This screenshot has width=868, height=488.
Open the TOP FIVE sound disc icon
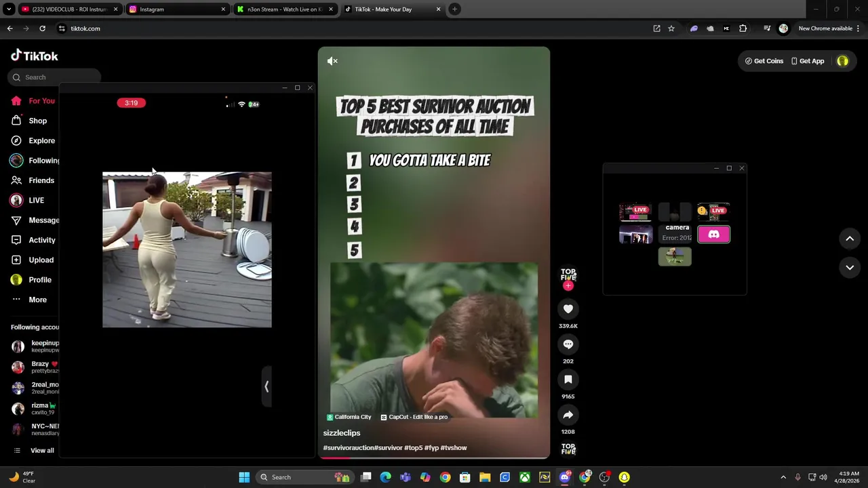[568, 449]
